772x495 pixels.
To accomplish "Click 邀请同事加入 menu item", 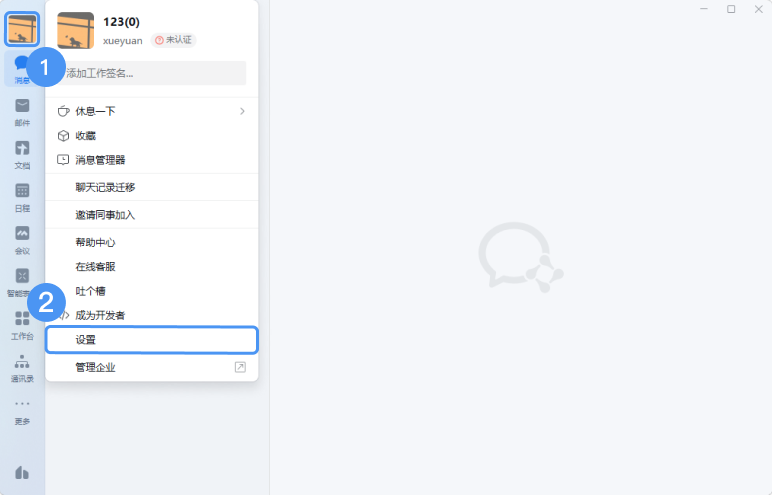I will 152,215.
